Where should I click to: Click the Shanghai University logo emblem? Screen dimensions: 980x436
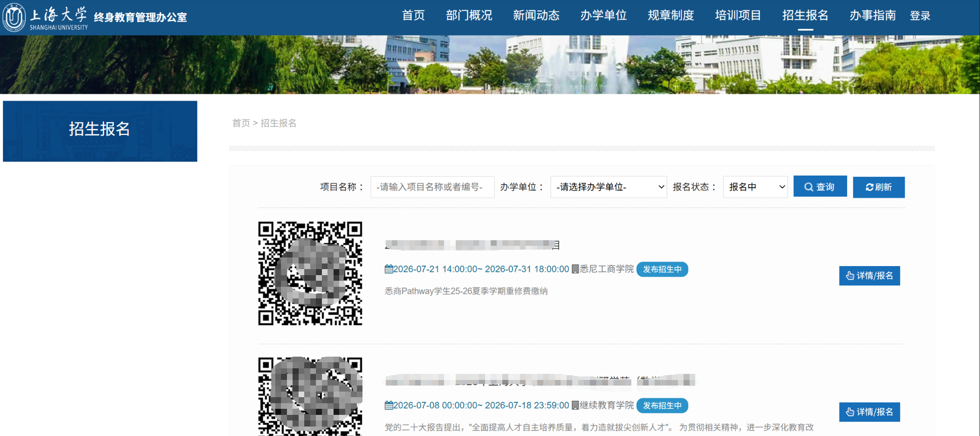[14, 17]
